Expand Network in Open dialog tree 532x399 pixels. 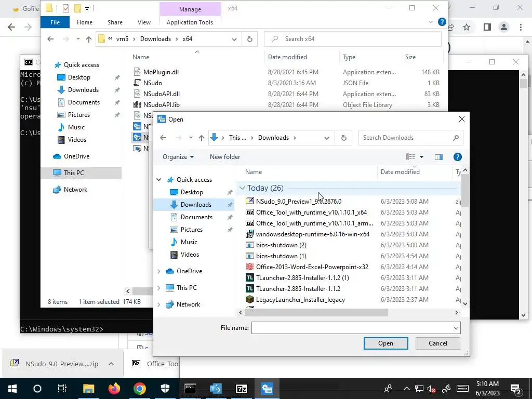click(159, 304)
